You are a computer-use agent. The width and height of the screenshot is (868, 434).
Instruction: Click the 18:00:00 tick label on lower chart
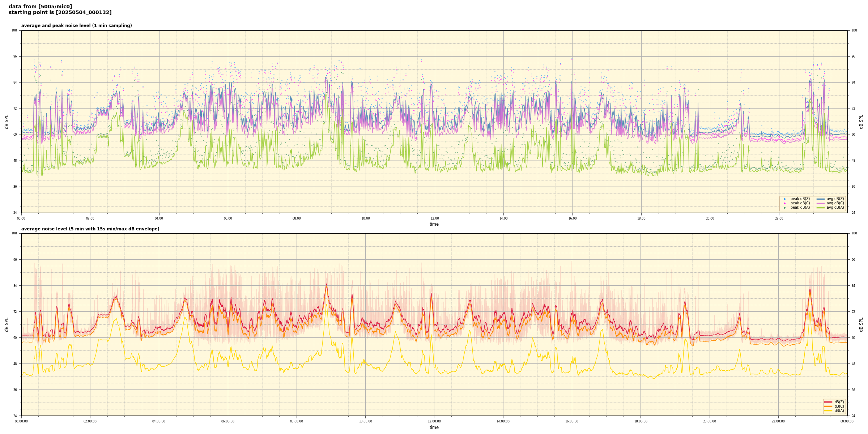click(x=641, y=421)
